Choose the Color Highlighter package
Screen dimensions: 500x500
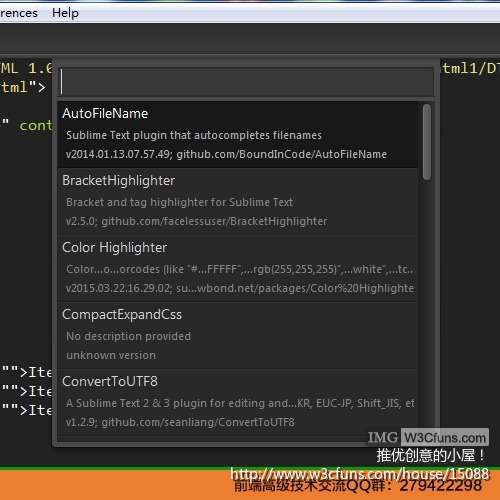238,269
